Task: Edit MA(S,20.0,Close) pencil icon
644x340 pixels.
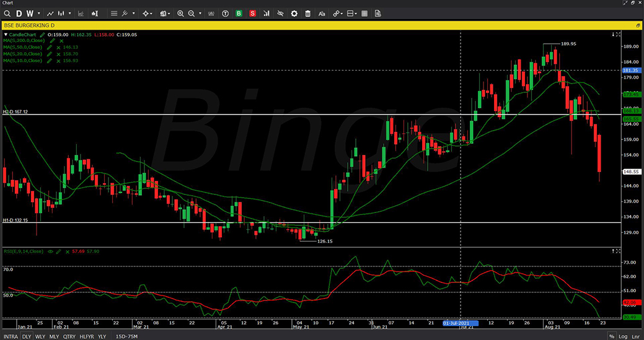Action: tap(50, 54)
